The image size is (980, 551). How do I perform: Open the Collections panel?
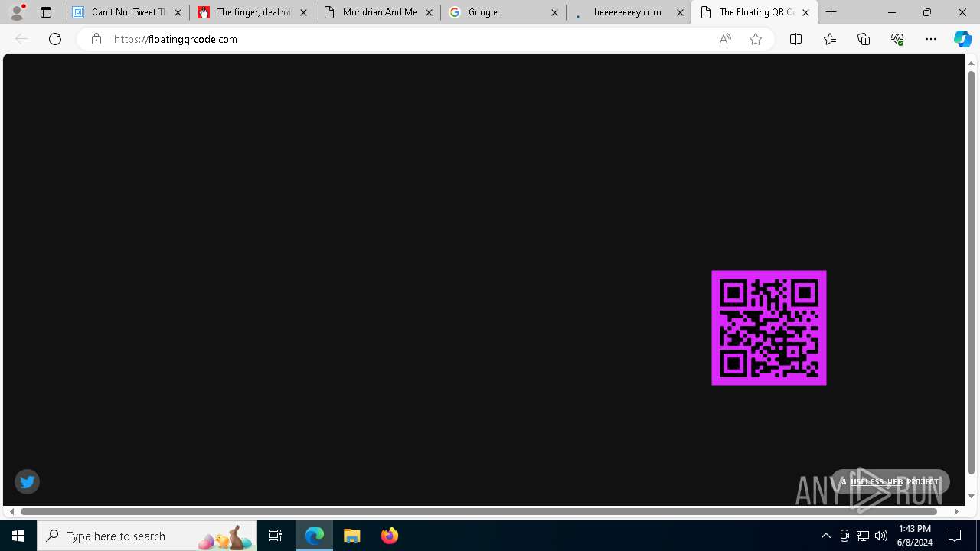(864, 39)
